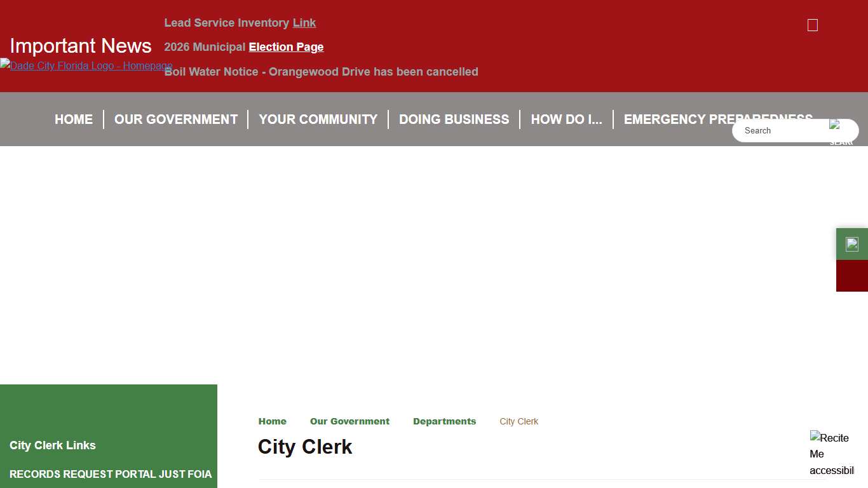Click the green side tab image icon

851,244
